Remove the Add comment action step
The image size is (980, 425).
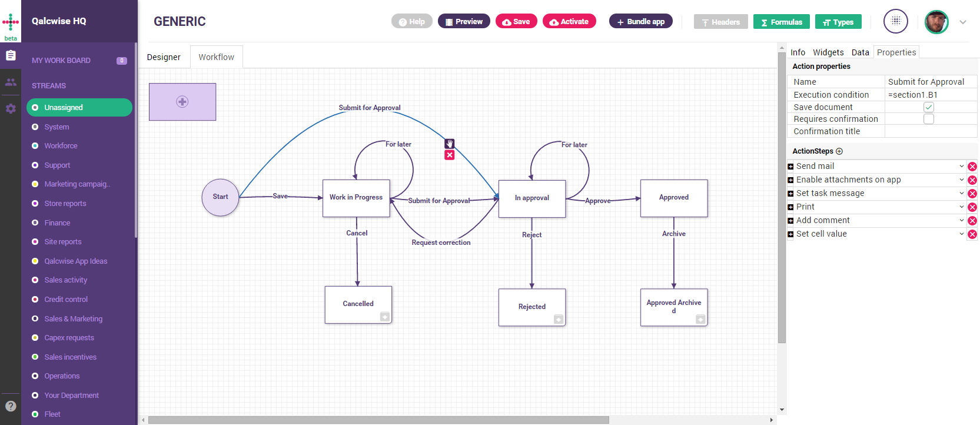(972, 221)
